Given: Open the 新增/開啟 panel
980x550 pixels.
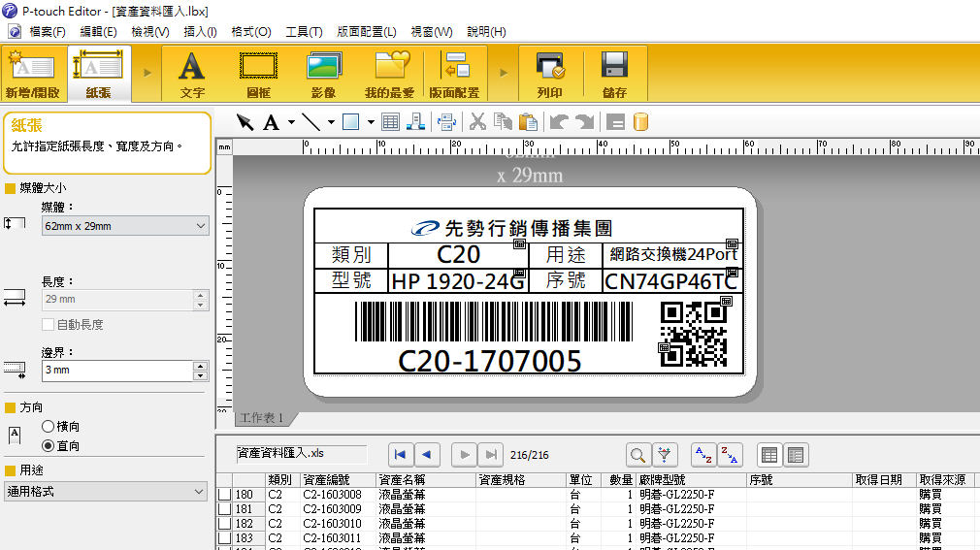Looking at the screenshot, I should pos(32,74).
